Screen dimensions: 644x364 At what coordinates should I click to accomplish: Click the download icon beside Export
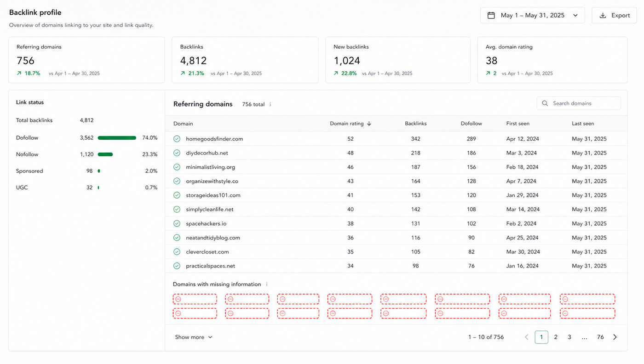tap(603, 15)
